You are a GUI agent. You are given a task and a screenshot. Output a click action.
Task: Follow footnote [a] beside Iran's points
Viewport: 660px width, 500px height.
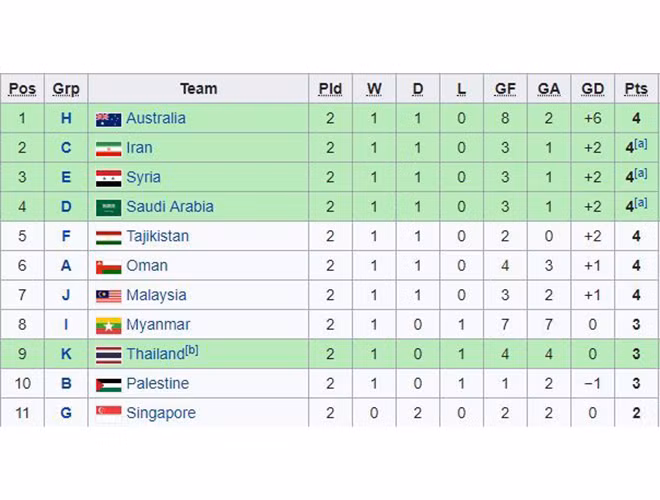click(x=640, y=144)
